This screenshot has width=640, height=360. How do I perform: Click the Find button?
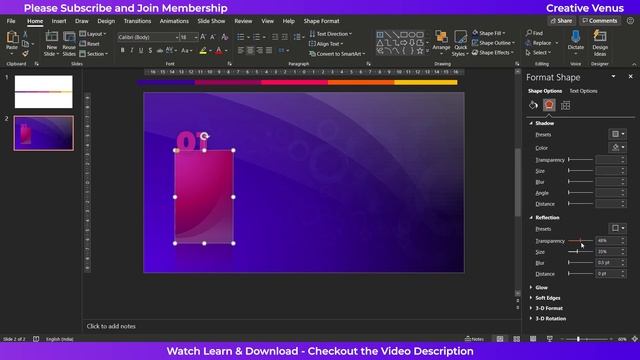[535, 33]
